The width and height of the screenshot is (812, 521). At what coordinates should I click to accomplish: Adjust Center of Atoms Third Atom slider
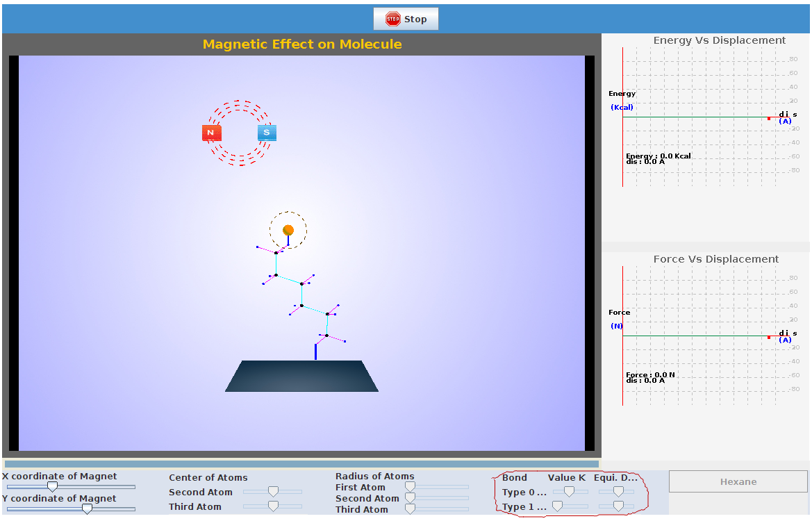coord(272,506)
